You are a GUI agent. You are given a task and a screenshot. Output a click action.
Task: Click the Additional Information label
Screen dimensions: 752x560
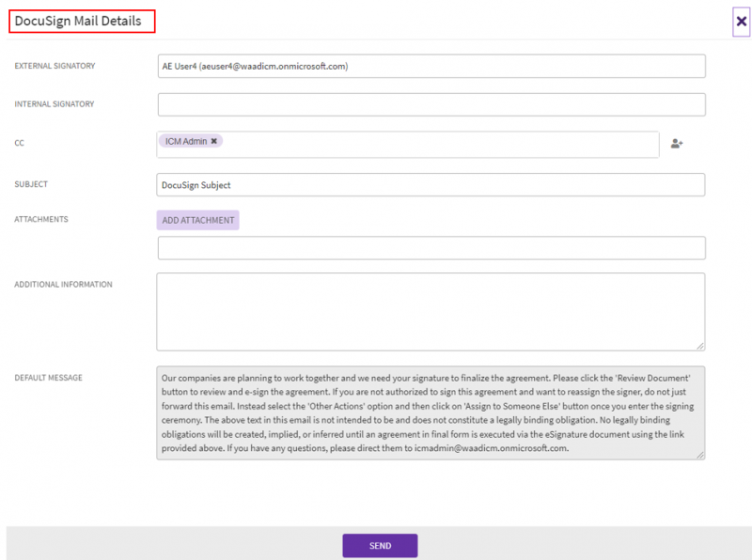63,285
